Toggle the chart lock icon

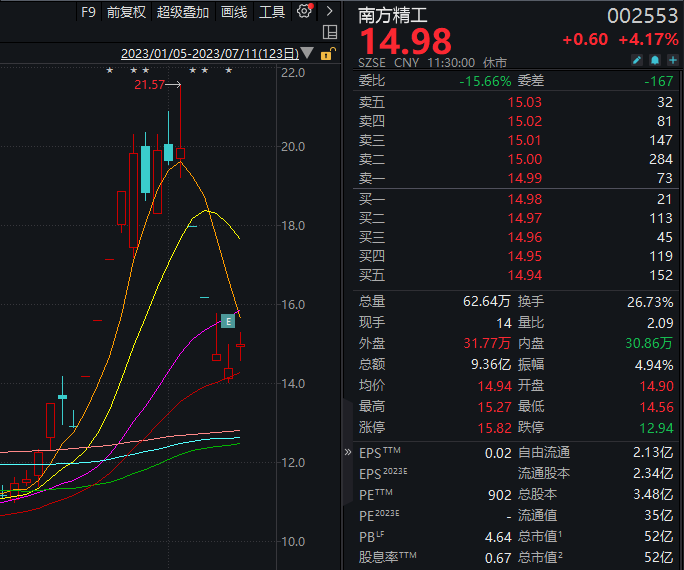pos(328,54)
